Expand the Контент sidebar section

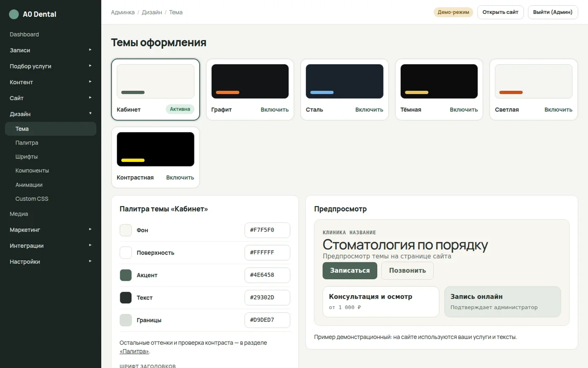[50, 82]
